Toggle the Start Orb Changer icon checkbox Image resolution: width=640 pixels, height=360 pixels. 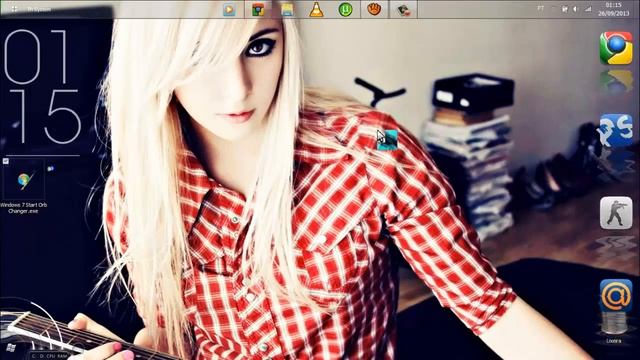click(x=6, y=161)
